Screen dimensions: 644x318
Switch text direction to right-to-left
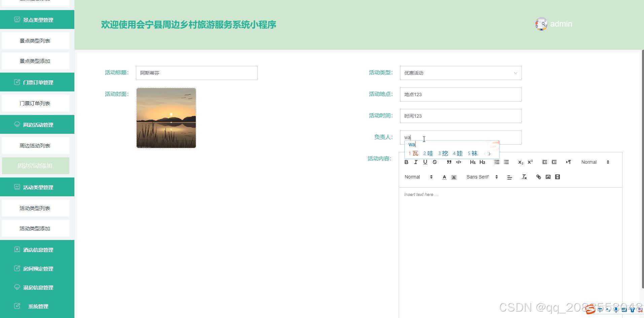(568, 162)
